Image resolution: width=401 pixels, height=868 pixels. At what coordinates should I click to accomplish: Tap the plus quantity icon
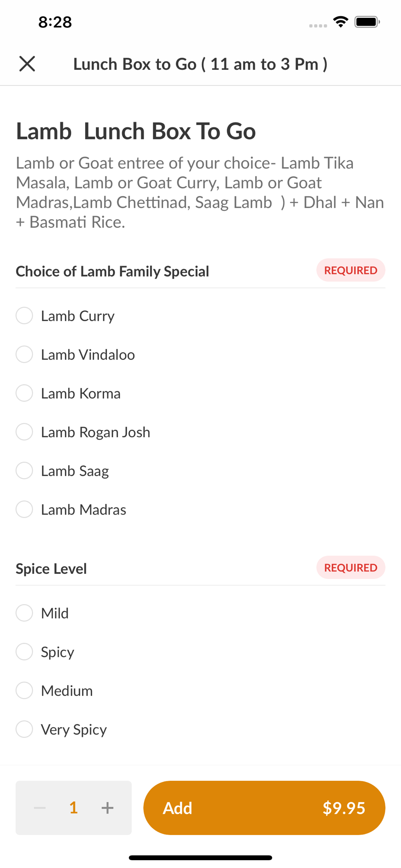(x=107, y=808)
